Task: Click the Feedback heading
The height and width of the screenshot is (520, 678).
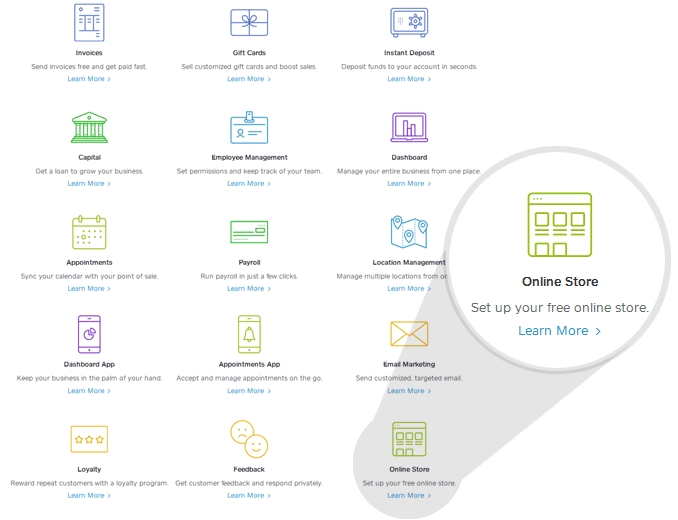Action: click(x=249, y=469)
